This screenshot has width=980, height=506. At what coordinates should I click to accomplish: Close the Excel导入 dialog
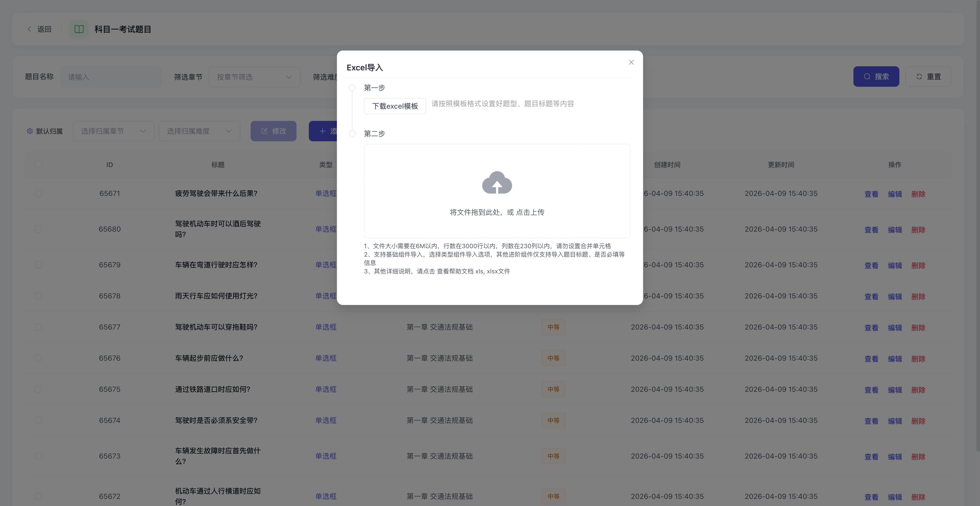pos(631,62)
